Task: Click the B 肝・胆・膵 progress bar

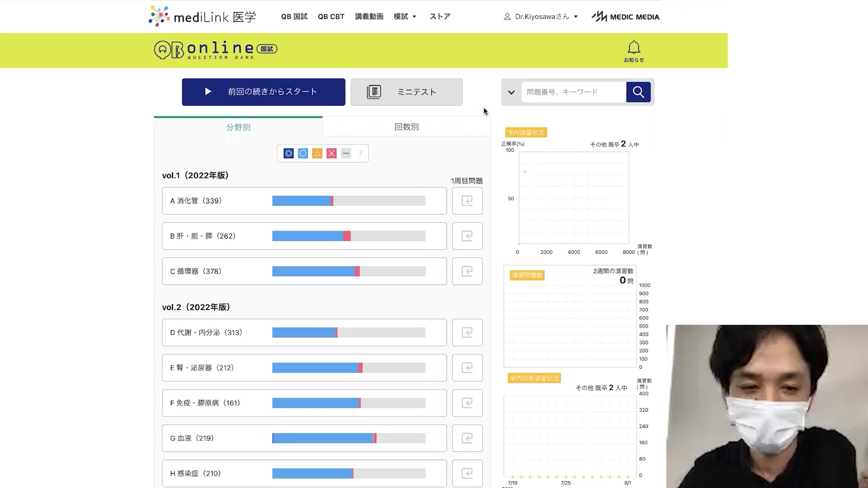Action: click(x=349, y=236)
